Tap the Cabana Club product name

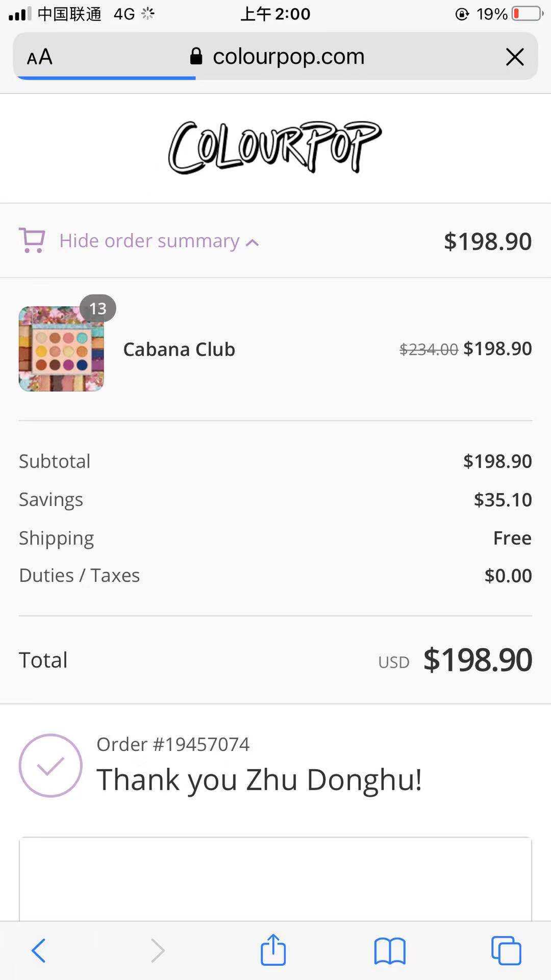pos(179,349)
